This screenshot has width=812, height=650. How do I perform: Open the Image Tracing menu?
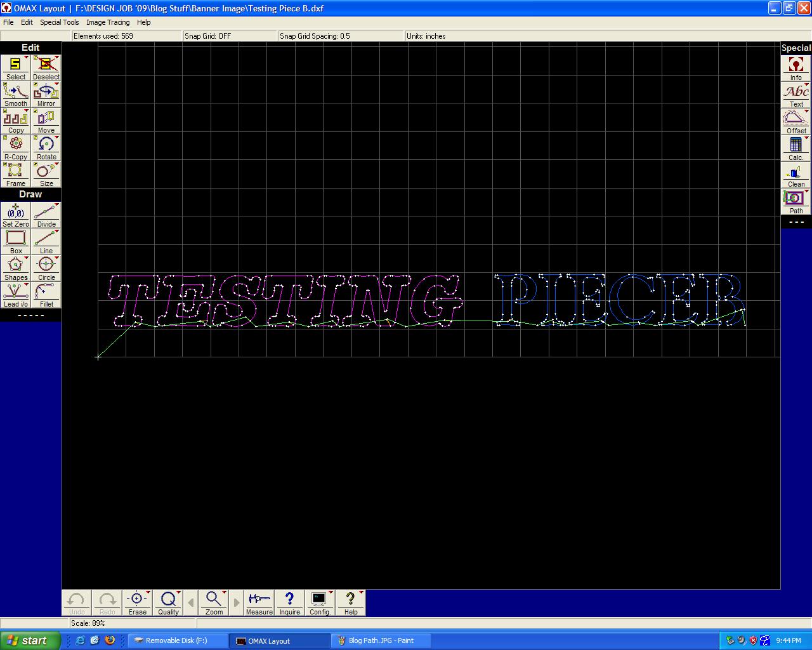108,22
